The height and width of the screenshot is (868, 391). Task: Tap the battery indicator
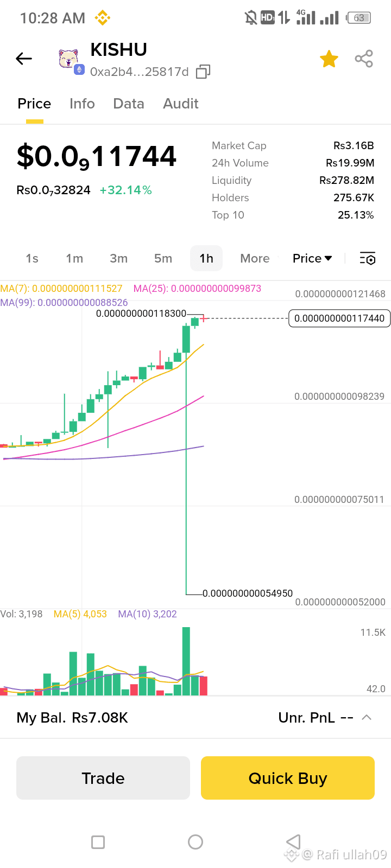(358, 18)
